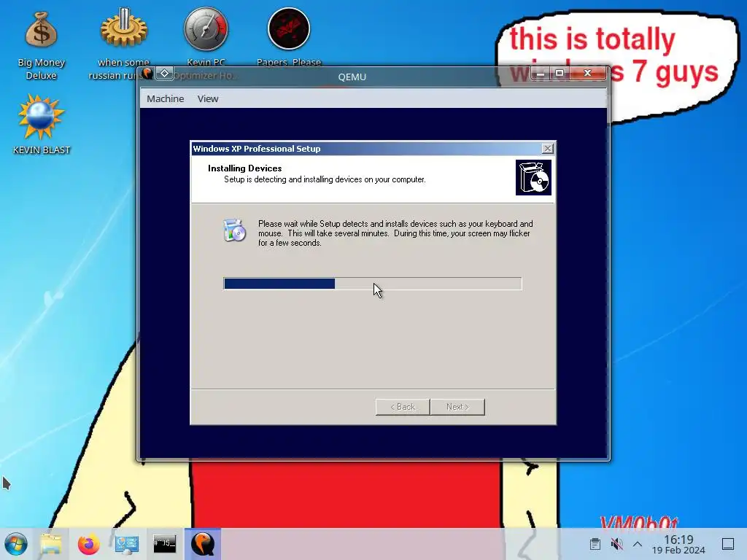Open the terminal taskbar icon
The image size is (747, 560).
click(x=164, y=544)
